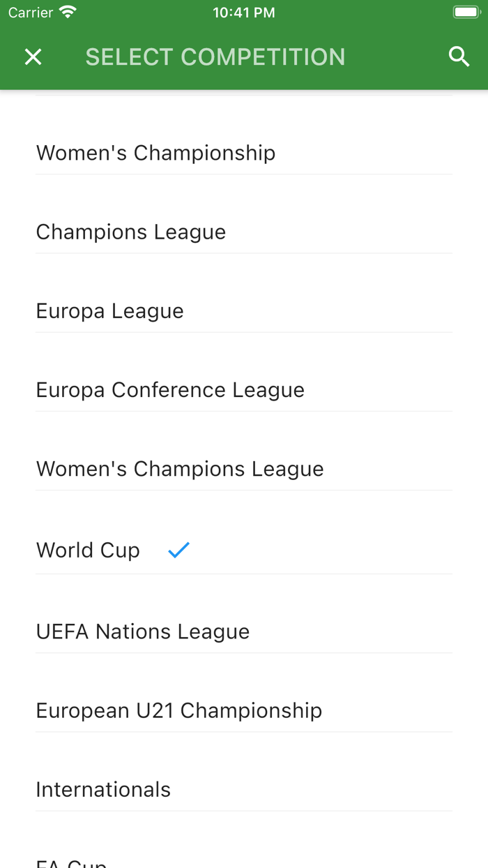Select Europa League competition
The image size is (488, 868).
coord(110,310)
